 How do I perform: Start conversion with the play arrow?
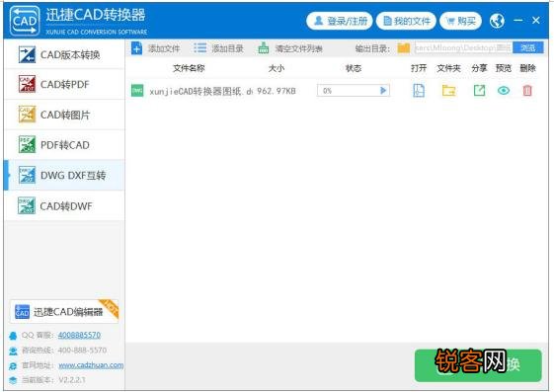[383, 91]
